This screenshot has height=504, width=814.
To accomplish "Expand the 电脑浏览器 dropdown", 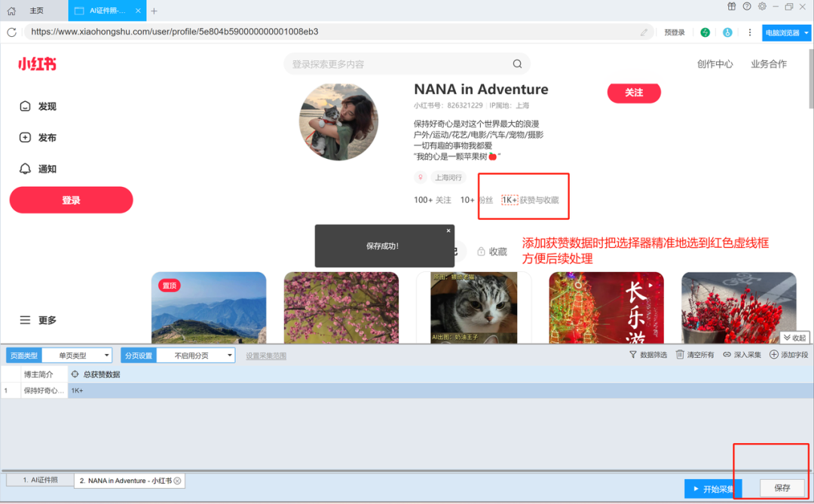I will (x=786, y=32).
